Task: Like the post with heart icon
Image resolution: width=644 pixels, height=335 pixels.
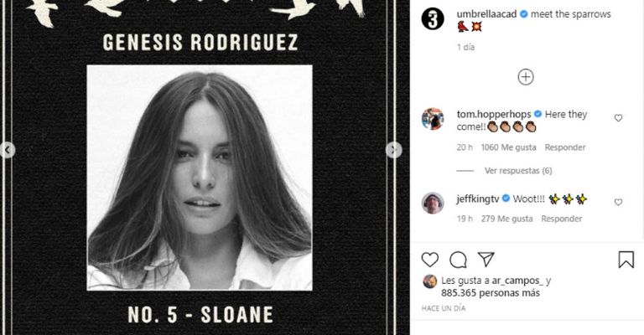Action: coord(430,260)
